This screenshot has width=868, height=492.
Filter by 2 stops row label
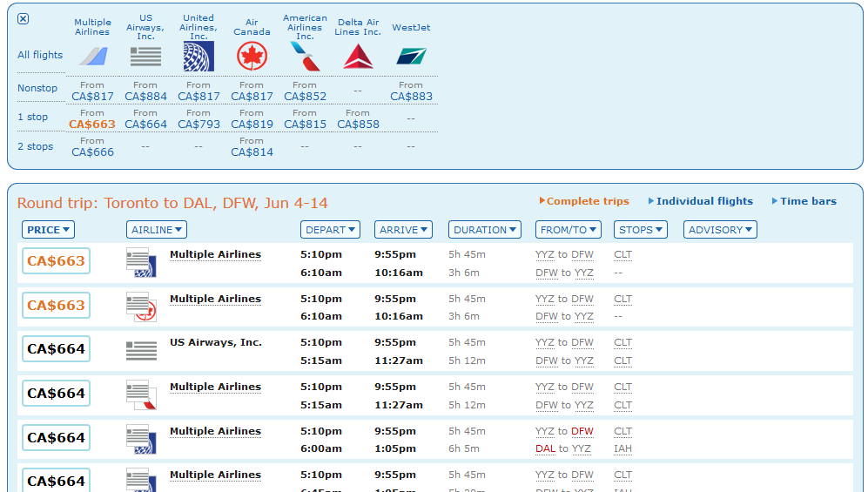[36, 146]
